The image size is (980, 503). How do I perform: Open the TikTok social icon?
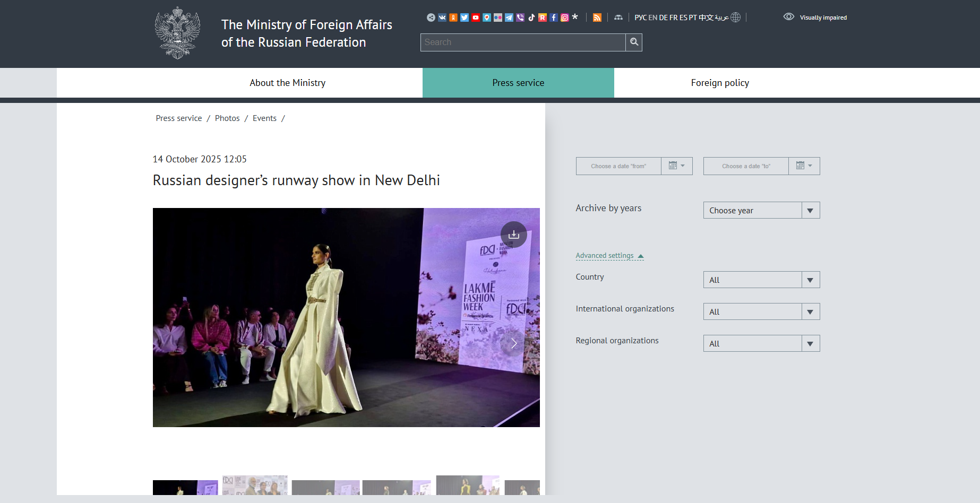[531, 18]
